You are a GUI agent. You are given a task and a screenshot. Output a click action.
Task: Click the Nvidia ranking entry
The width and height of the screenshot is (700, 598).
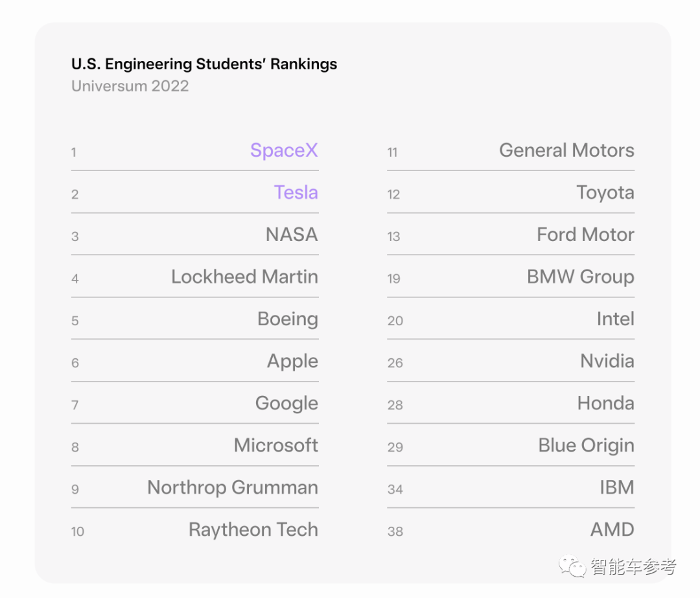[x=607, y=361]
